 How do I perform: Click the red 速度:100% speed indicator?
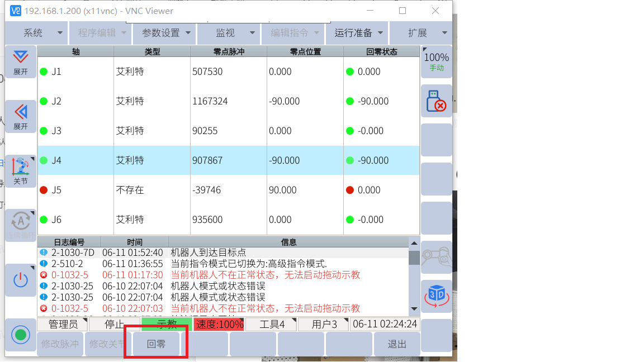[219, 324]
